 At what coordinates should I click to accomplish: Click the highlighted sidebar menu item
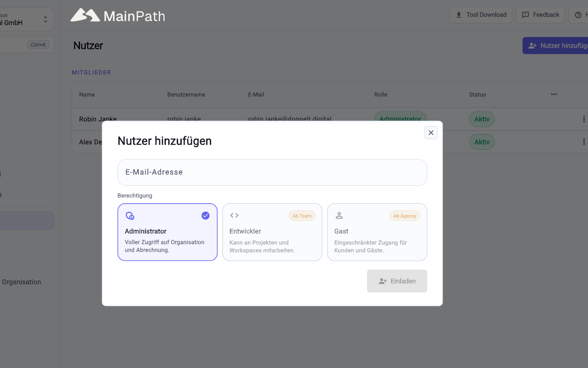tap(27, 220)
